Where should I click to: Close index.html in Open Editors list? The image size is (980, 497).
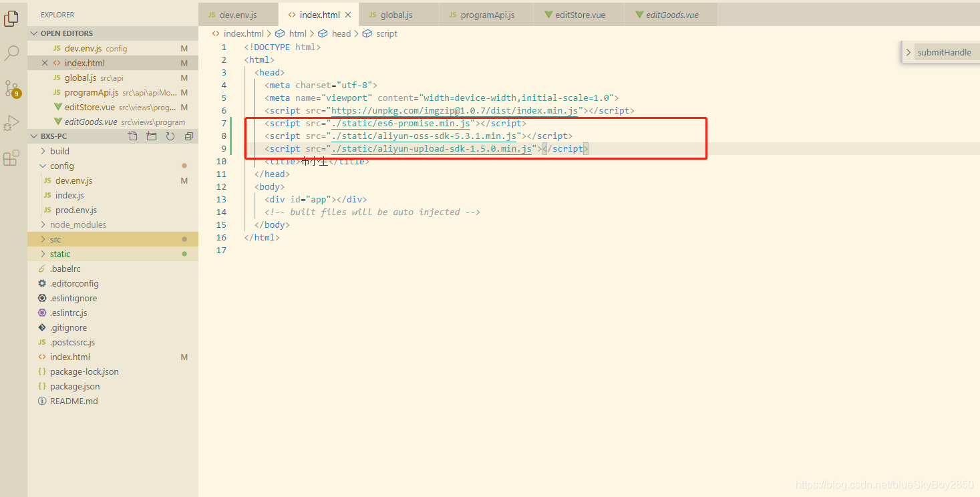pyautogui.click(x=45, y=63)
